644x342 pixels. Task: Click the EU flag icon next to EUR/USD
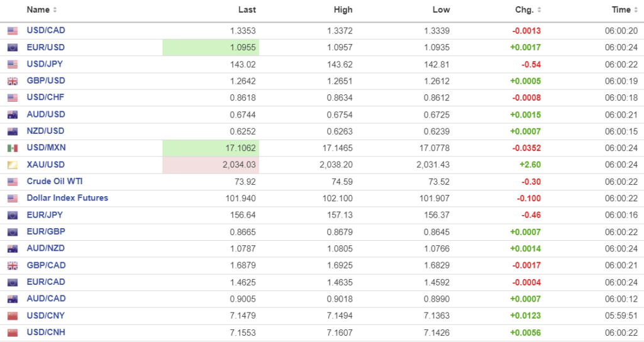[13, 48]
